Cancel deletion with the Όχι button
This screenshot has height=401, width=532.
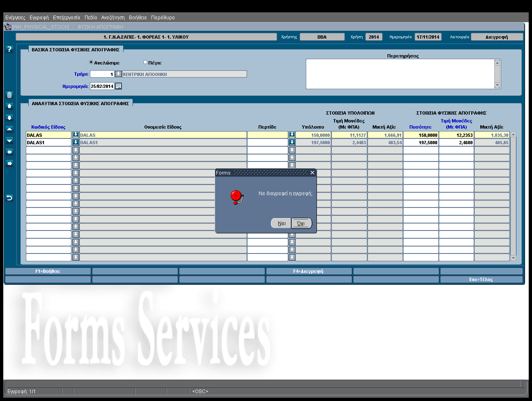301,224
